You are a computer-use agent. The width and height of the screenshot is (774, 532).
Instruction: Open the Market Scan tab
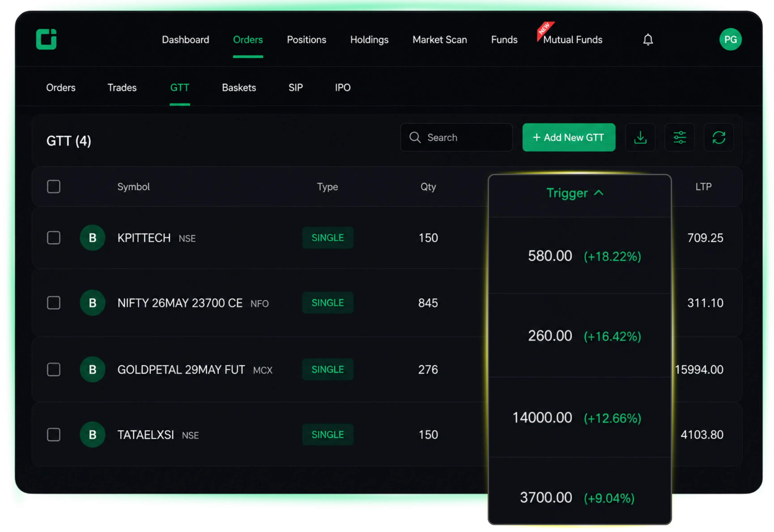439,40
